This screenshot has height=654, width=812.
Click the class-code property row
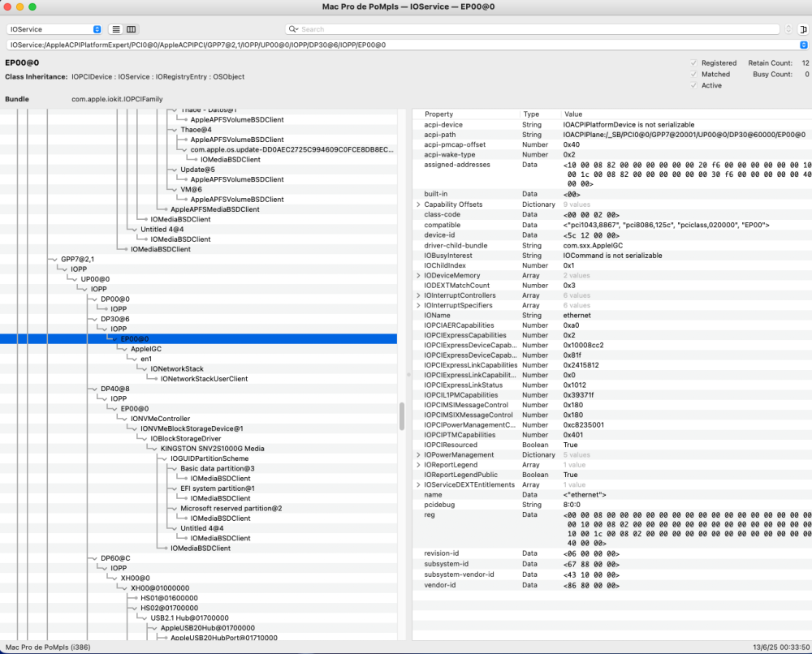612,215
